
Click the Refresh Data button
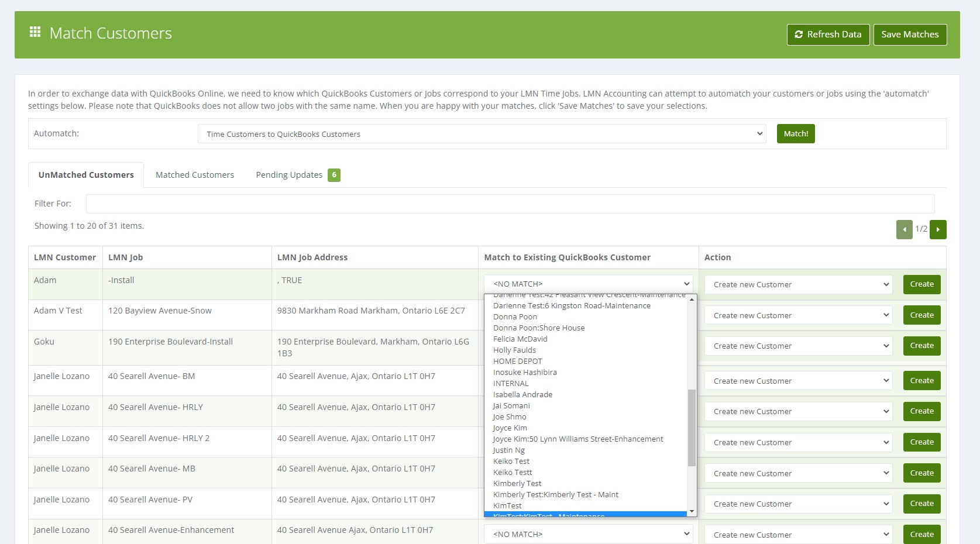point(828,35)
